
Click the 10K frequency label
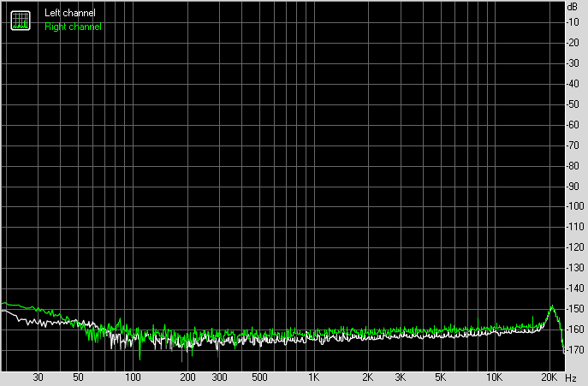coord(494,377)
